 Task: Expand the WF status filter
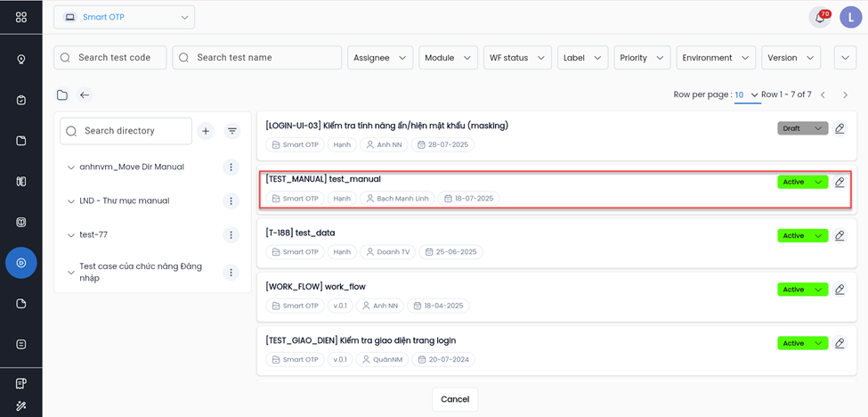point(517,58)
